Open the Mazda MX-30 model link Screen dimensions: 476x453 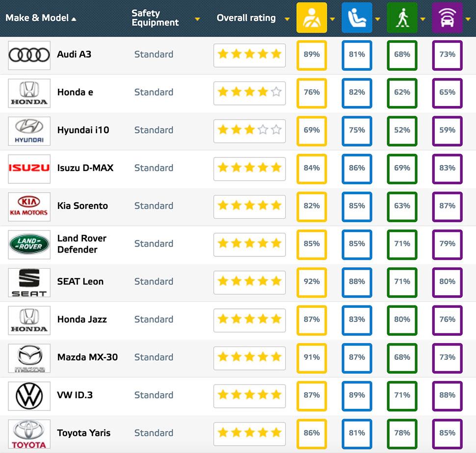pos(87,357)
